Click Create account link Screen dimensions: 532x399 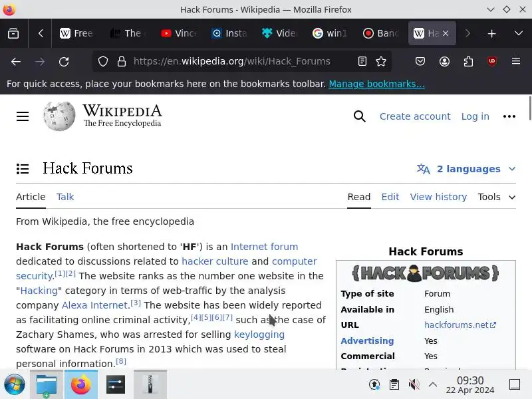[x=415, y=116]
